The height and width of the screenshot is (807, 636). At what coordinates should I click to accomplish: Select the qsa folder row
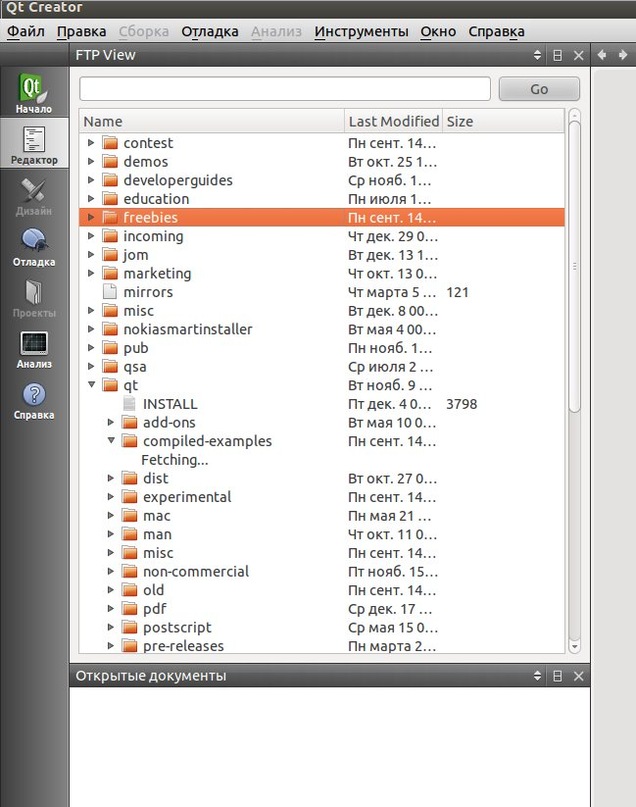tap(322, 366)
